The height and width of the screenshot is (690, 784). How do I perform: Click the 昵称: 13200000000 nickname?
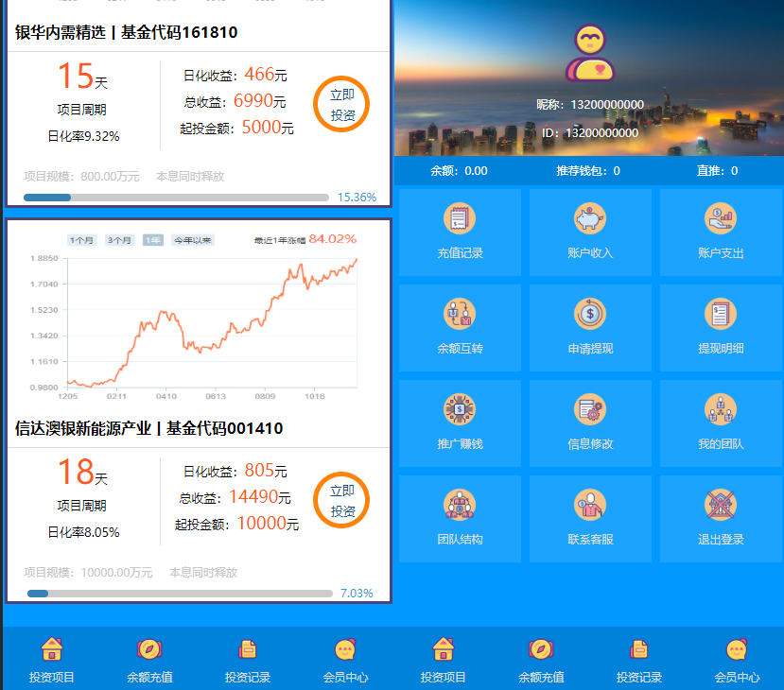pyautogui.click(x=590, y=104)
